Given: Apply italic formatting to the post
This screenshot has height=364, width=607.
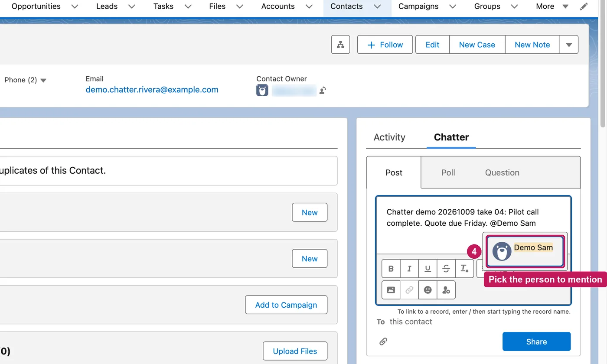Looking at the screenshot, I should pyautogui.click(x=409, y=269).
